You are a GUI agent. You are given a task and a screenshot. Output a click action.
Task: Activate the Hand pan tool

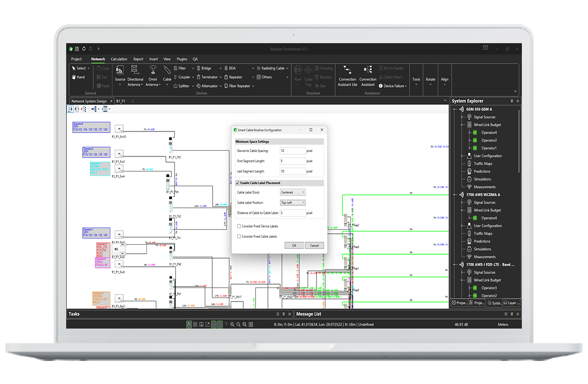78,77
